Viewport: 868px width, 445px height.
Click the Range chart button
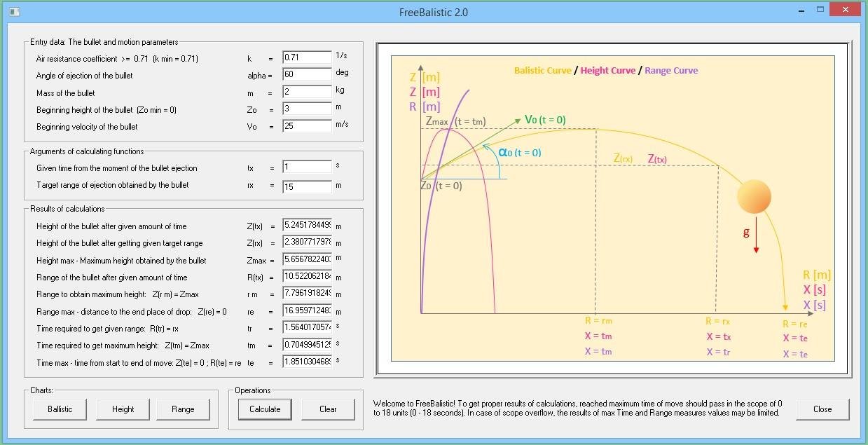point(183,409)
